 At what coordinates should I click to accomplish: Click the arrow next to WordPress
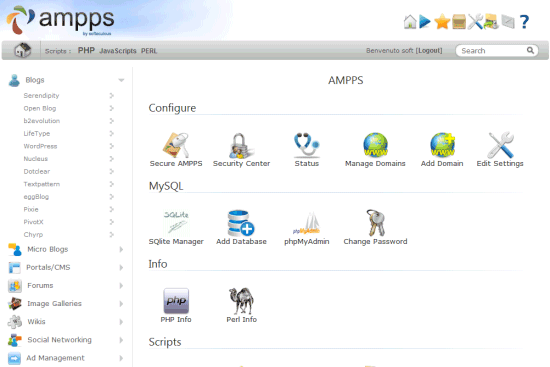[x=112, y=146]
